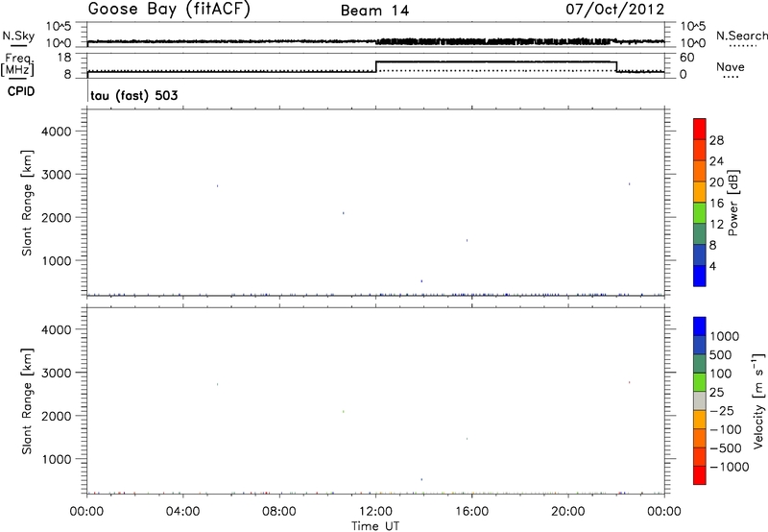Click the 'Freq. [MHz]' axis label
This screenshot has width=768, height=532.
(18, 64)
